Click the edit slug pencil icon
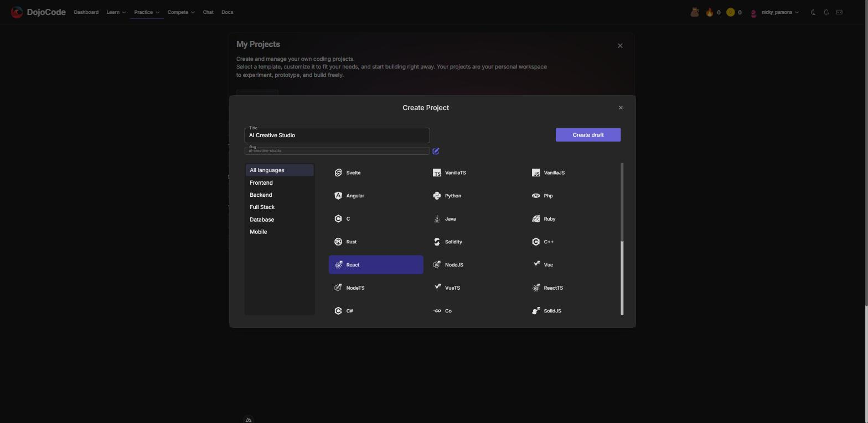The image size is (868, 423). (436, 151)
